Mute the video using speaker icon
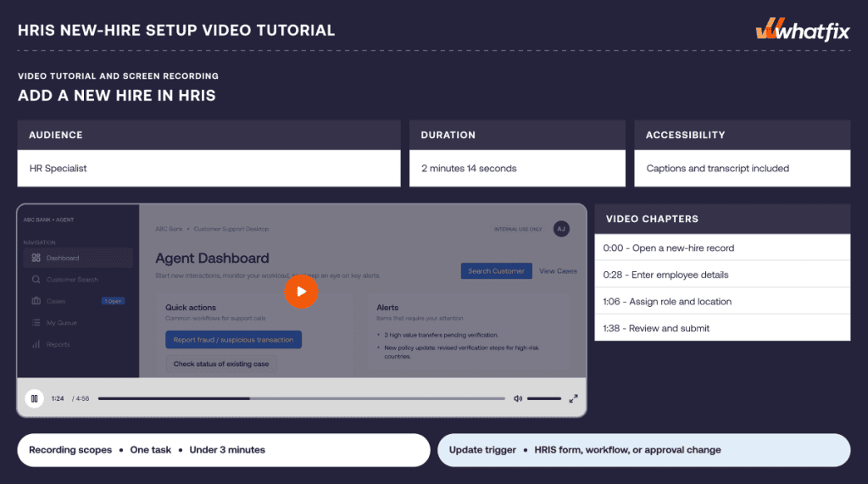 pos(518,398)
